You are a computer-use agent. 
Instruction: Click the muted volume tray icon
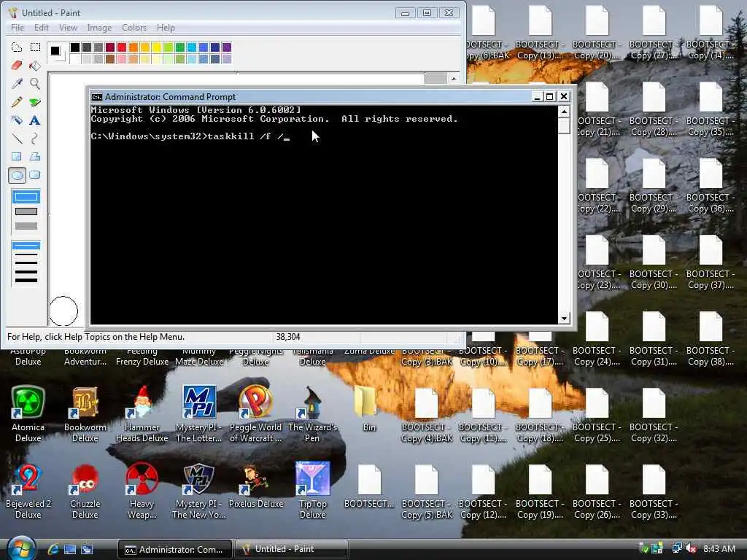(x=692, y=548)
